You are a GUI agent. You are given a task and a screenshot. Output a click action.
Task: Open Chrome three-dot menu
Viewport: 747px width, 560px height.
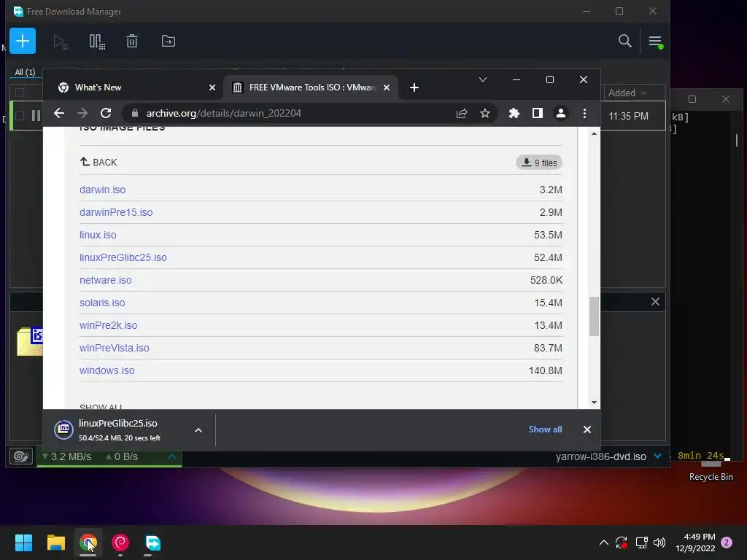pyautogui.click(x=584, y=113)
